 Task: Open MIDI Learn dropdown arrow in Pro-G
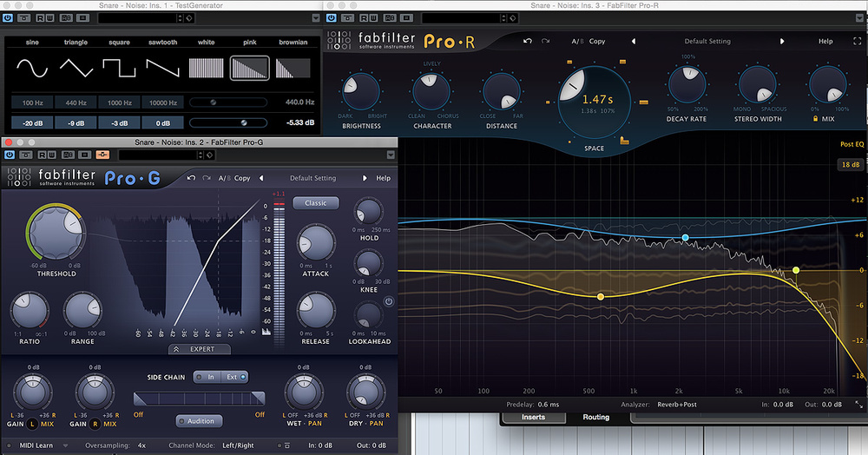tap(65, 445)
